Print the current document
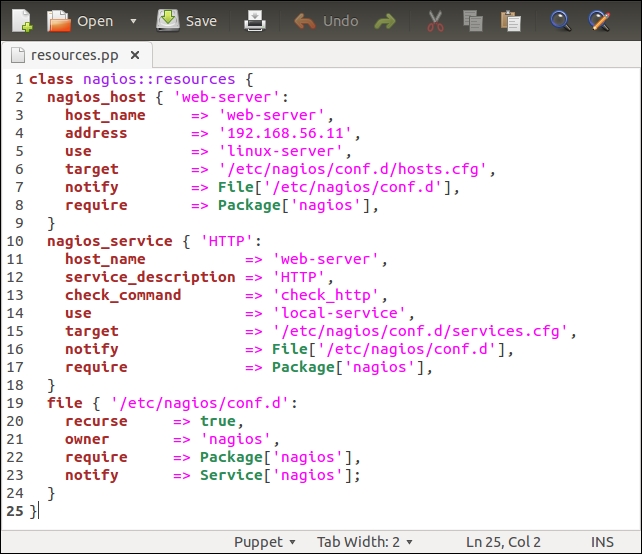Screen dimensions: 642x554 pos(256,21)
